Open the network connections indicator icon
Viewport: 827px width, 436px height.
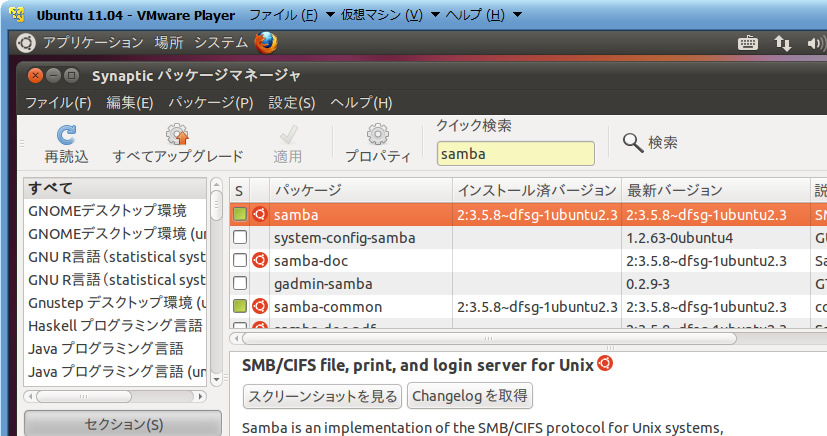pos(782,43)
